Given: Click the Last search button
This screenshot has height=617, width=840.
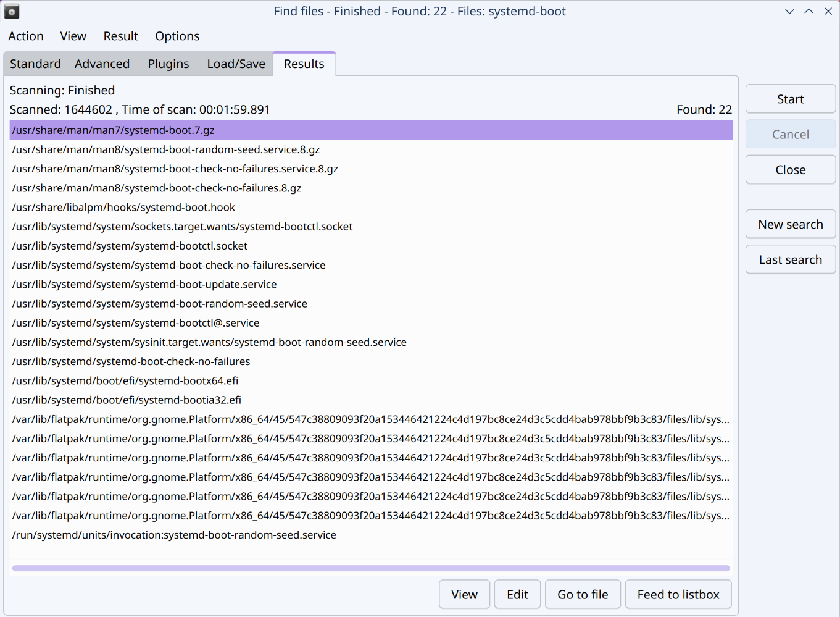Looking at the screenshot, I should [x=791, y=259].
